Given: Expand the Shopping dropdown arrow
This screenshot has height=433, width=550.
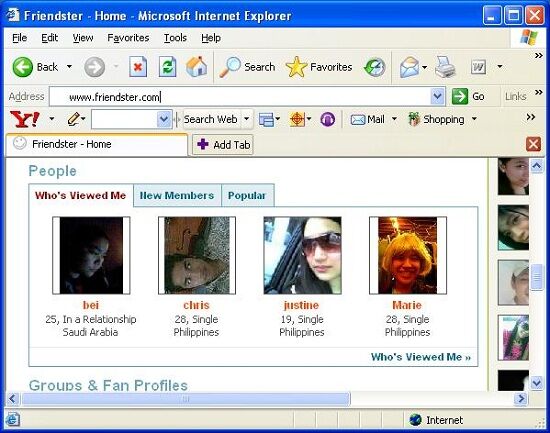Looking at the screenshot, I should pos(474,119).
